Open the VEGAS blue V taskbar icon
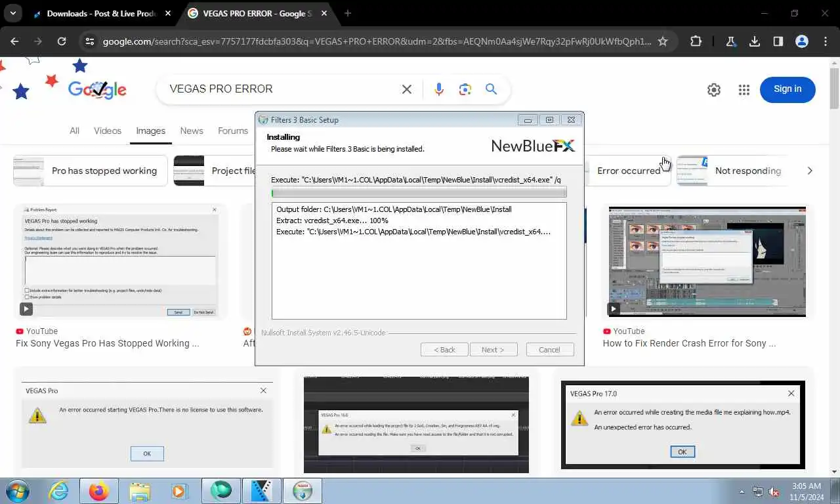The height and width of the screenshot is (504, 840). point(261,491)
